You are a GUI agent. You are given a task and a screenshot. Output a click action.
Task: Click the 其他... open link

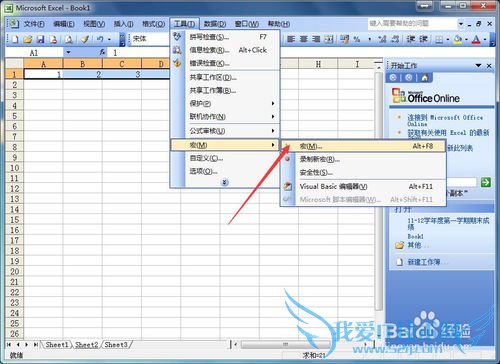point(418,245)
